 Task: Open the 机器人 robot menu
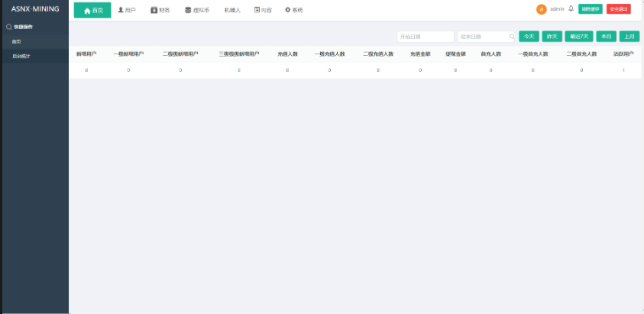click(x=232, y=10)
